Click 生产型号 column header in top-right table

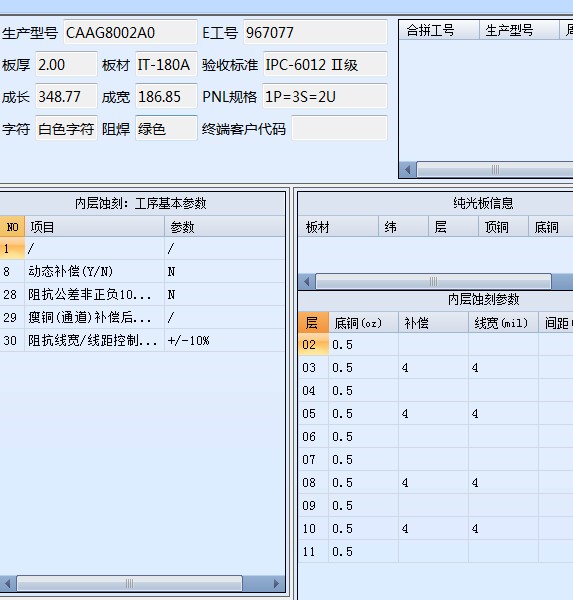click(x=519, y=30)
